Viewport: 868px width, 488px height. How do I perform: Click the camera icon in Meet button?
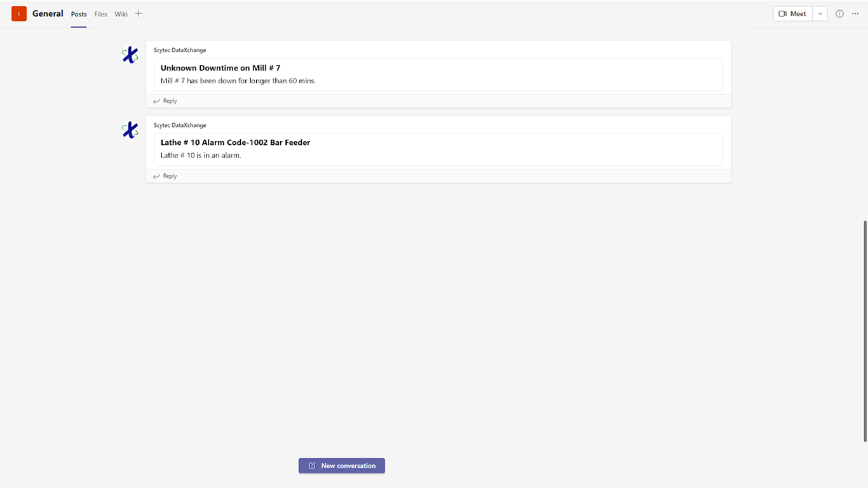783,13
